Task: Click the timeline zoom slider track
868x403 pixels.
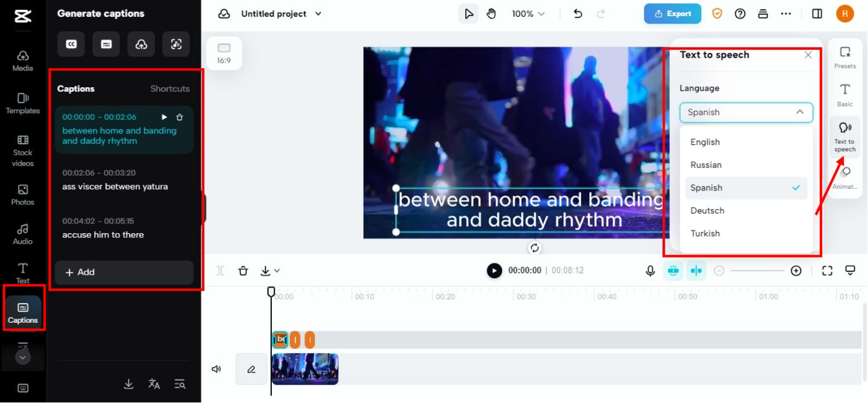Action: point(757,271)
